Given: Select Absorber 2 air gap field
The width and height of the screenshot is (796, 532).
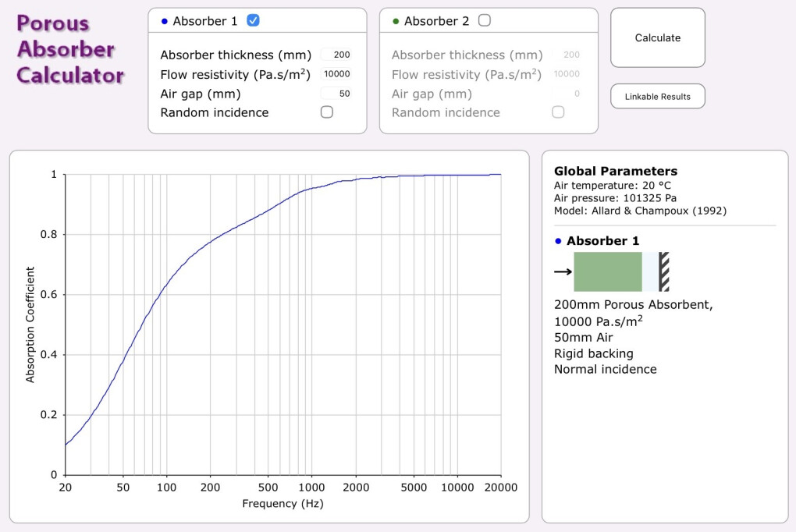Looking at the screenshot, I should tap(567, 94).
